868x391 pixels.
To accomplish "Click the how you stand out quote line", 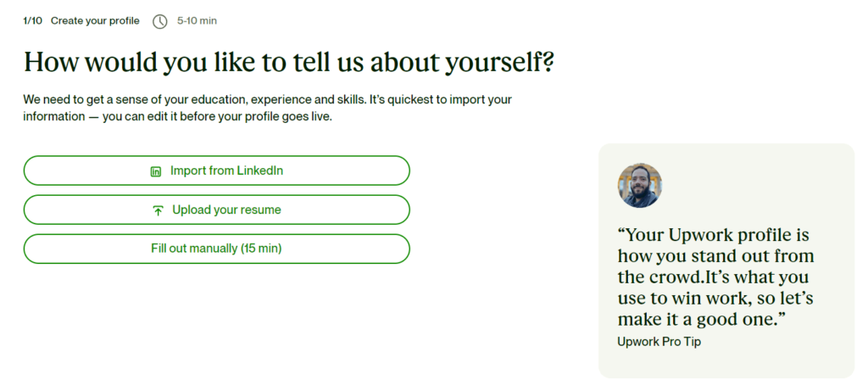I will [715, 256].
